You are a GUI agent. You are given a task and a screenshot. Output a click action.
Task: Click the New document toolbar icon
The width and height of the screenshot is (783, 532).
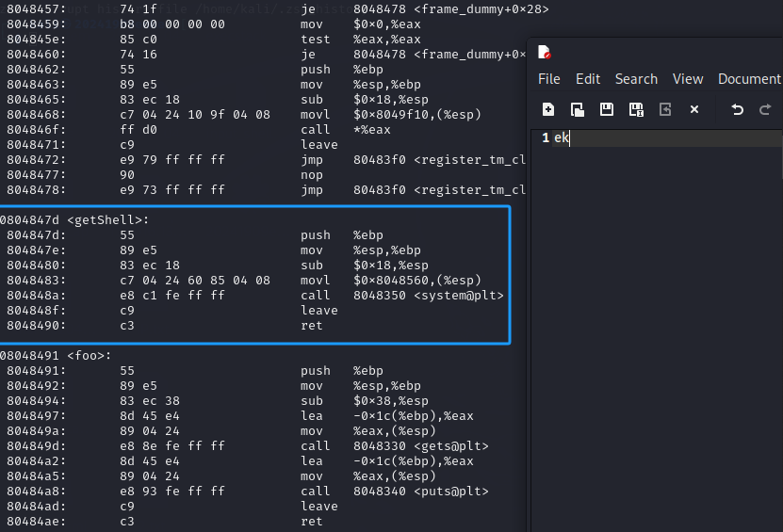pyautogui.click(x=548, y=109)
